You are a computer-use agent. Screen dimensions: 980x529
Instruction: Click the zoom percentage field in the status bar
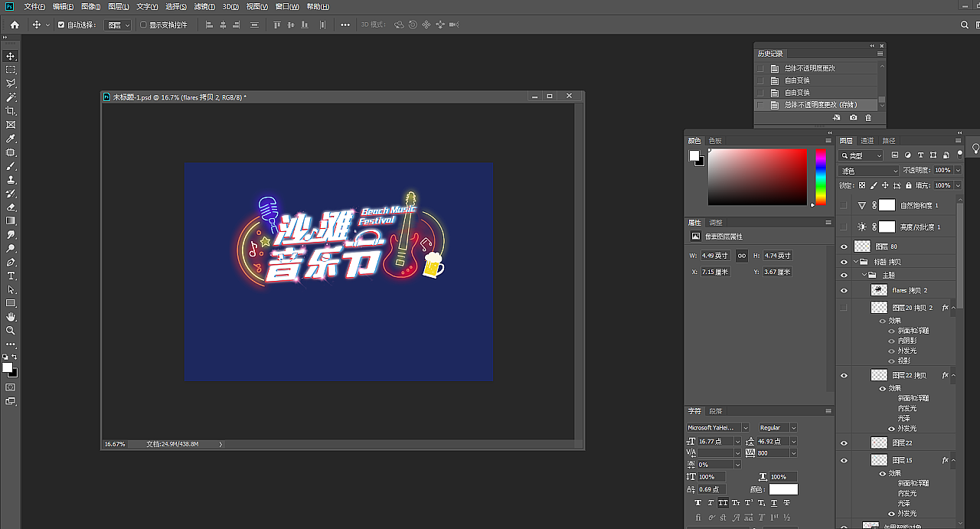(113, 442)
